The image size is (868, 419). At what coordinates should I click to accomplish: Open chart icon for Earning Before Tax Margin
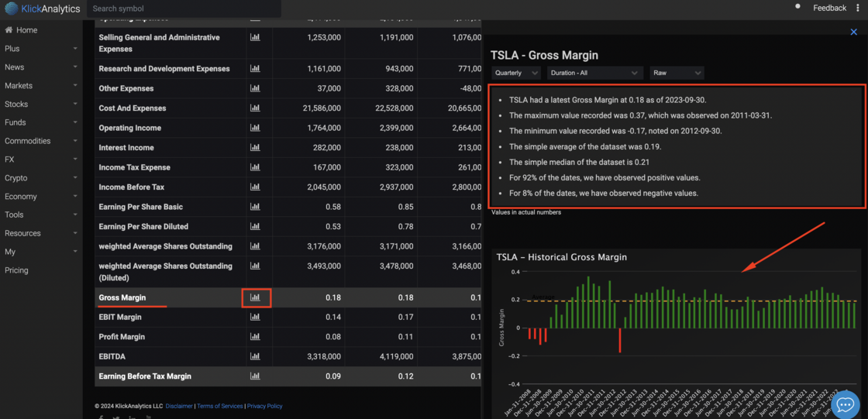[x=255, y=376]
